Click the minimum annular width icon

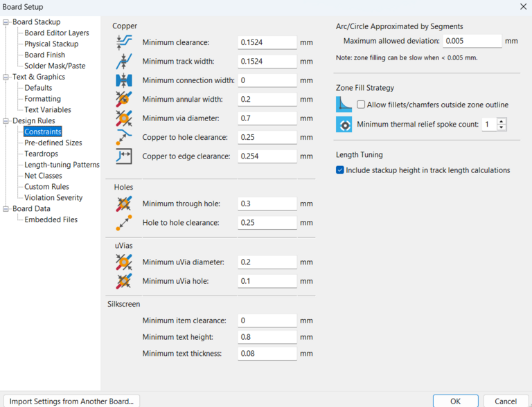(x=124, y=99)
